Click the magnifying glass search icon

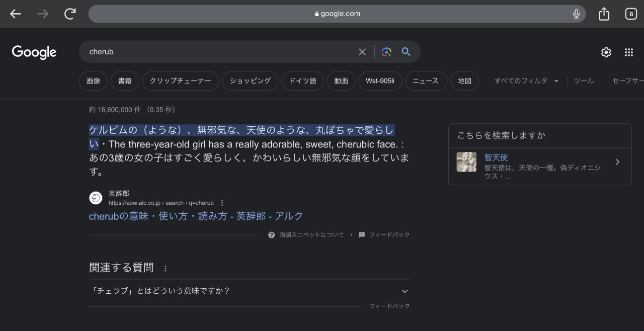[406, 52]
